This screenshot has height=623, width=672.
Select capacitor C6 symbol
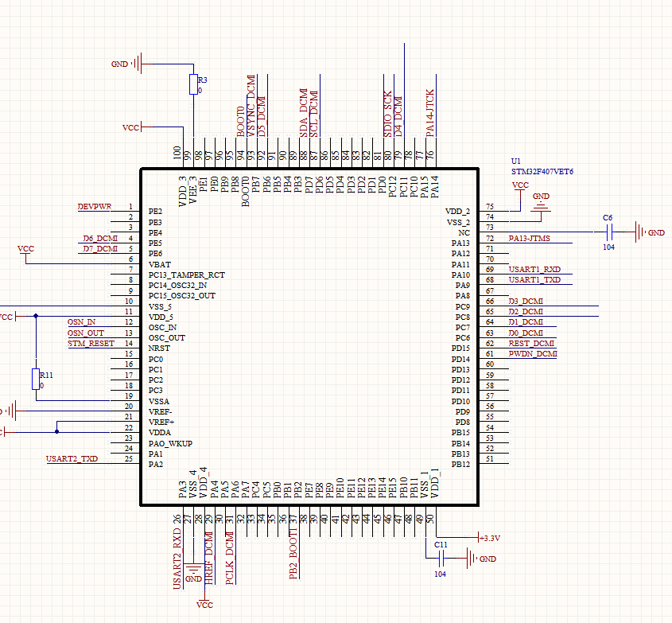click(x=609, y=232)
